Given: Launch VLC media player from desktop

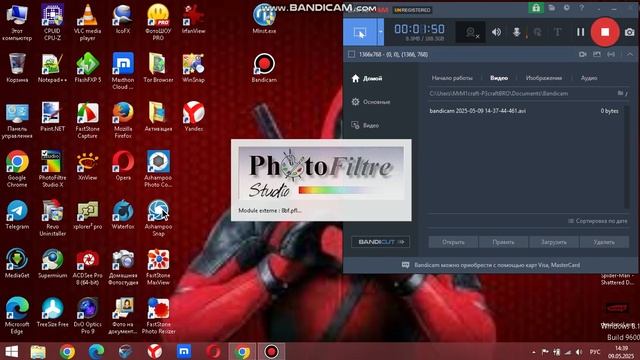Looking at the screenshot, I should (x=87, y=22).
